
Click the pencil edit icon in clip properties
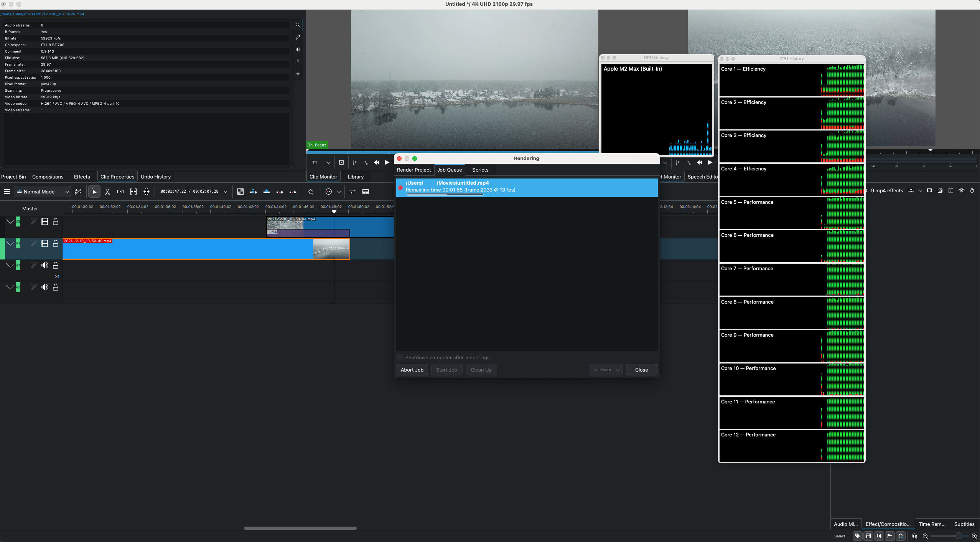coord(298,37)
